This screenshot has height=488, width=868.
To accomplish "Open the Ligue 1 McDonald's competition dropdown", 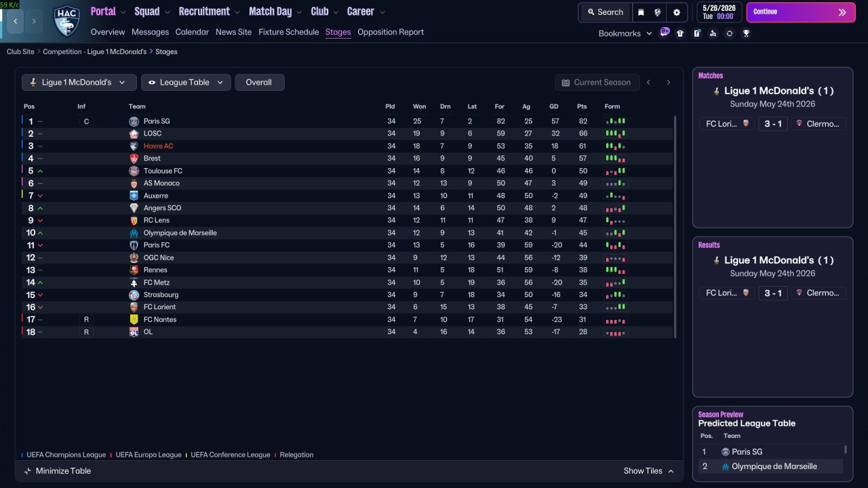I will tap(79, 82).
